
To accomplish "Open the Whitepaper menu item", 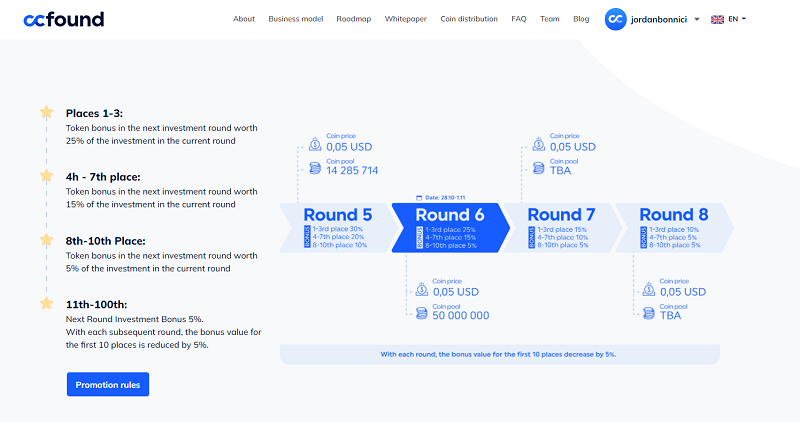I will (406, 19).
